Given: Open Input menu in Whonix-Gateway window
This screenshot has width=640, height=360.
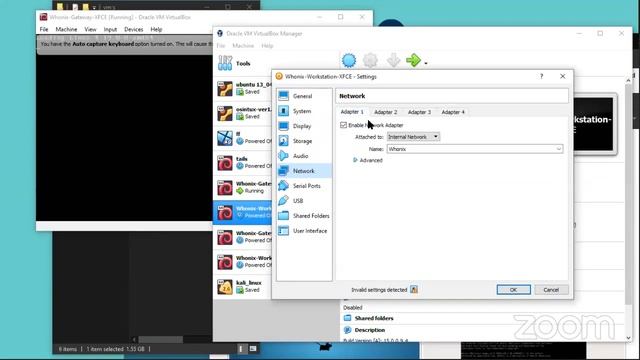Looking at the screenshot, I should [x=110, y=29].
